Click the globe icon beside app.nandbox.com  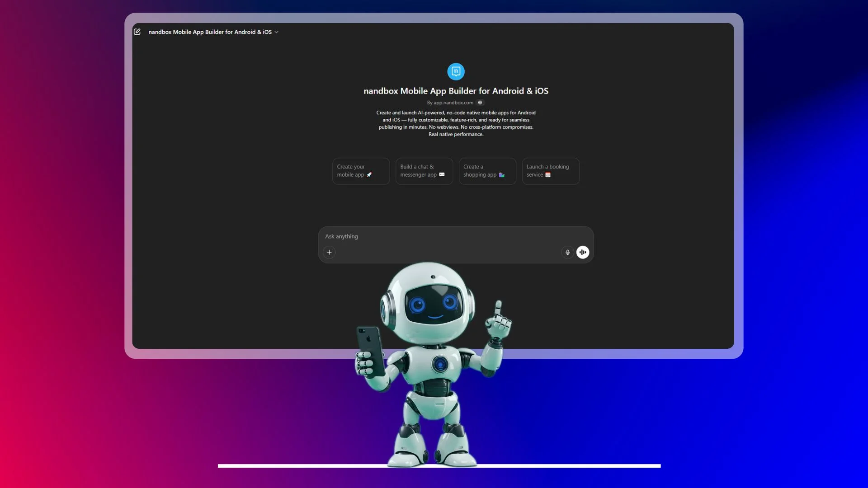pos(480,103)
